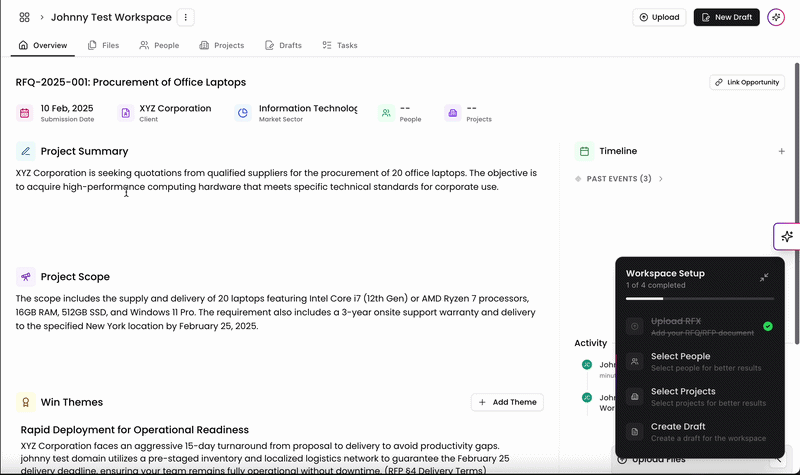This screenshot has width=800, height=475.
Task: Click the Win Themes award icon
Action: (26, 403)
